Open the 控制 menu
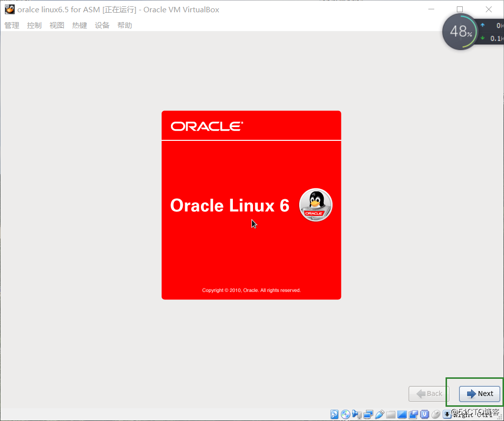 click(34, 26)
